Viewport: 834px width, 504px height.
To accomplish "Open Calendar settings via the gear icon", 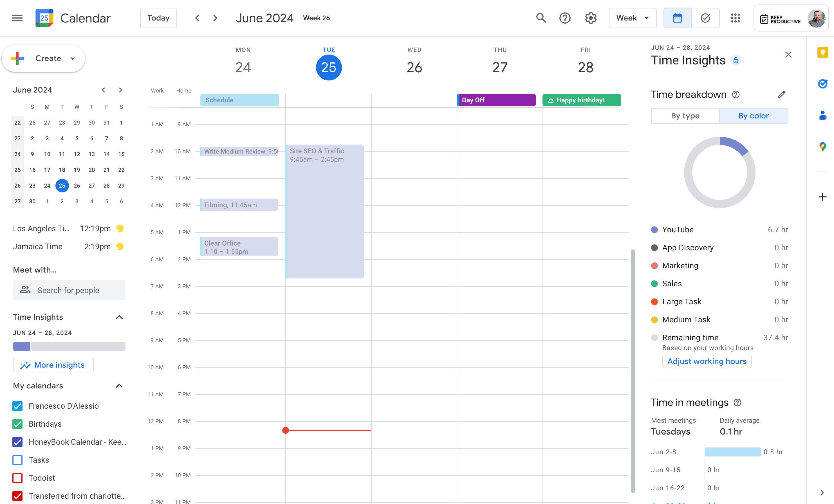I will point(590,18).
